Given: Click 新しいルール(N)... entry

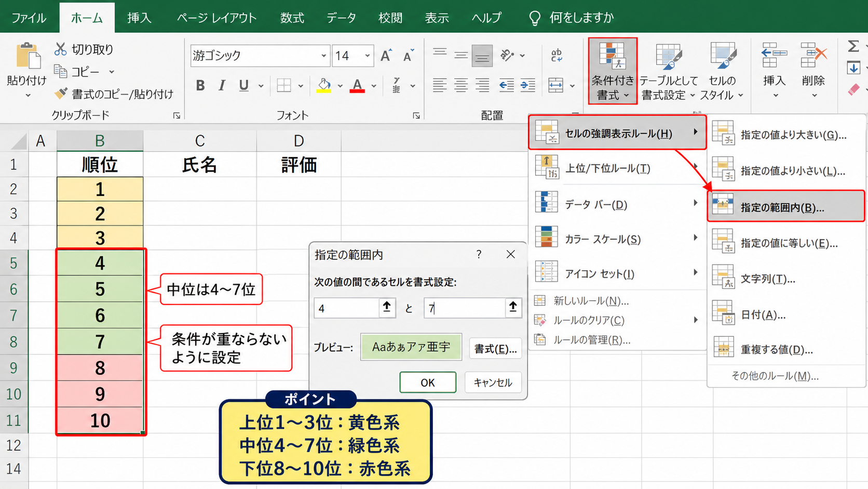Looking at the screenshot, I should point(591,301).
